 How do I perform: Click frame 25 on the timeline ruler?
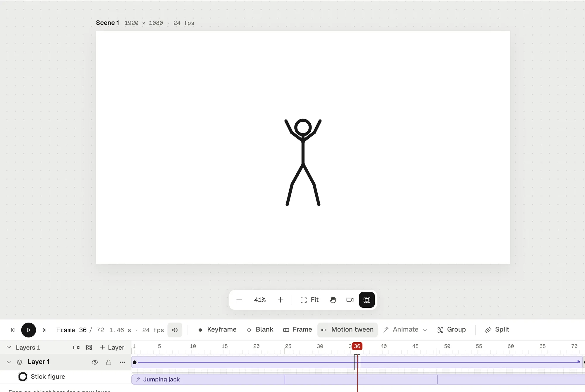pos(288,346)
